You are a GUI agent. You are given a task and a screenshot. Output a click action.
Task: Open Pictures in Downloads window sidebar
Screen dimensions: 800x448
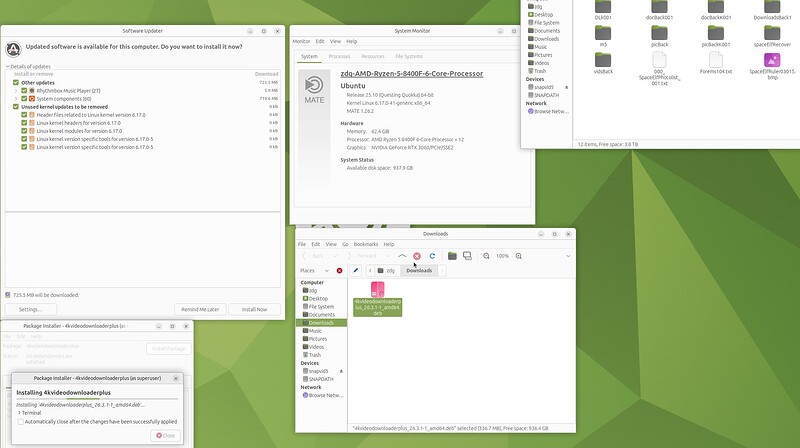tap(314, 339)
